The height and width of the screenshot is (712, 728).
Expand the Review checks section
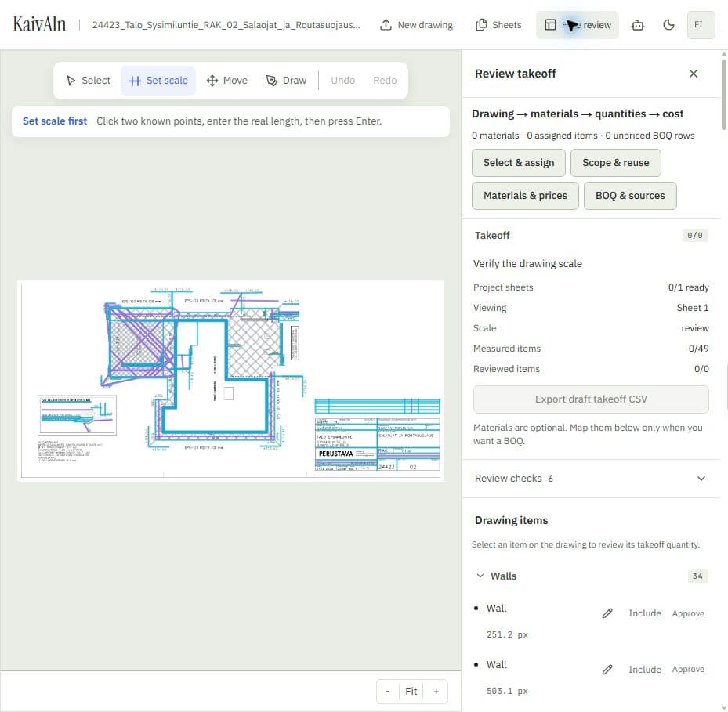coord(590,479)
